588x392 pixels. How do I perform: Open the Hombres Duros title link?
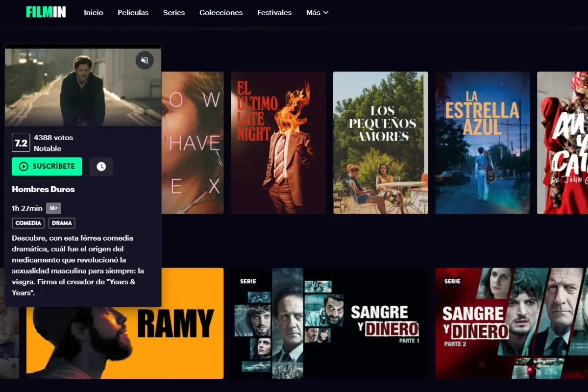(x=43, y=189)
